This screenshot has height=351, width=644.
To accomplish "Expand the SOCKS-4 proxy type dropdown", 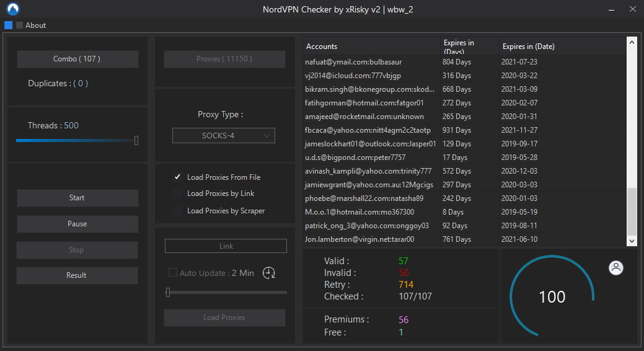I will pos(223,136).
